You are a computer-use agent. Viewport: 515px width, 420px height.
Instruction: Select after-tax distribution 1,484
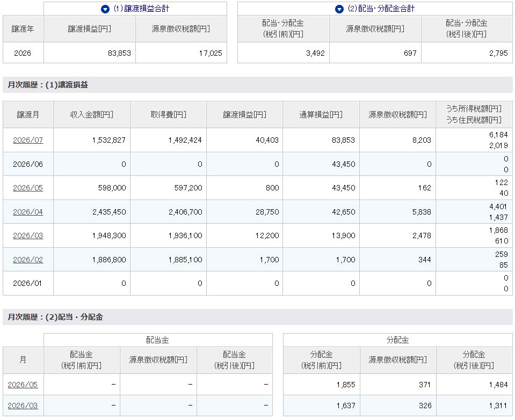click(x=498, y=385)
